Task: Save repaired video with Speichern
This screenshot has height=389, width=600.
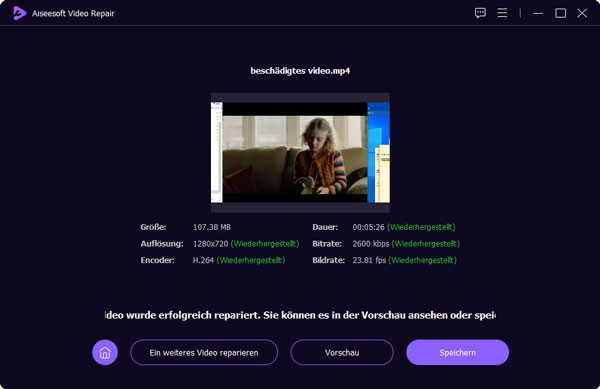Action: (x=458, y=352)
